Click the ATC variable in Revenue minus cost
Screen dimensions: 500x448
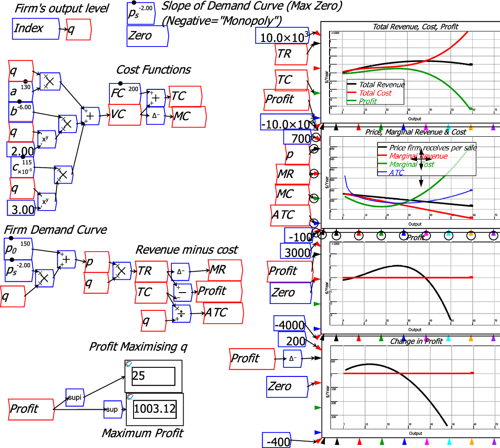[223, 313]
